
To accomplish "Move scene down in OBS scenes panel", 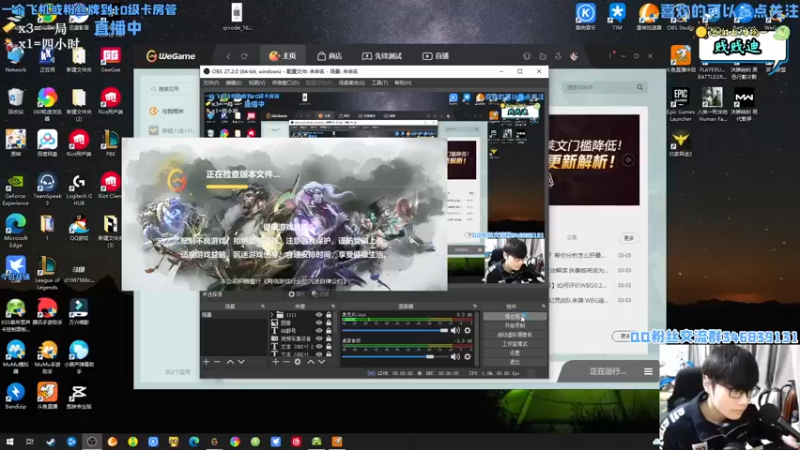I will click(x=241, y=362).
